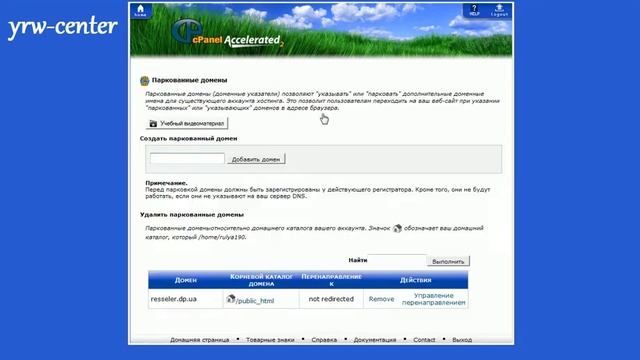Open the Help icon
This screenshot has width=640, height=360.
point(474,11)
